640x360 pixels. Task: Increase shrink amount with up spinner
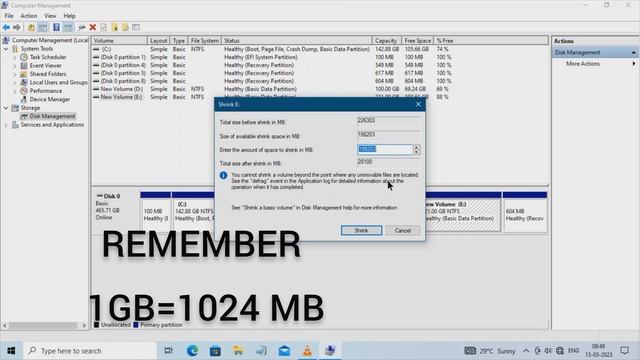click(416, 147)
